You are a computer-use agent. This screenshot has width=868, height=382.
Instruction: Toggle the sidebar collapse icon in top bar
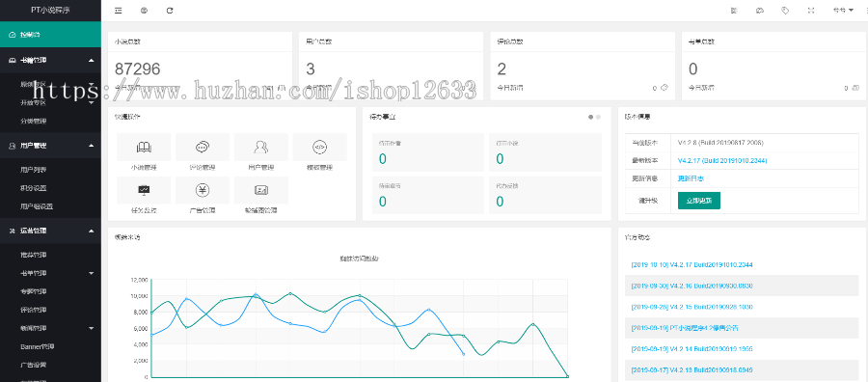[118, 11]
